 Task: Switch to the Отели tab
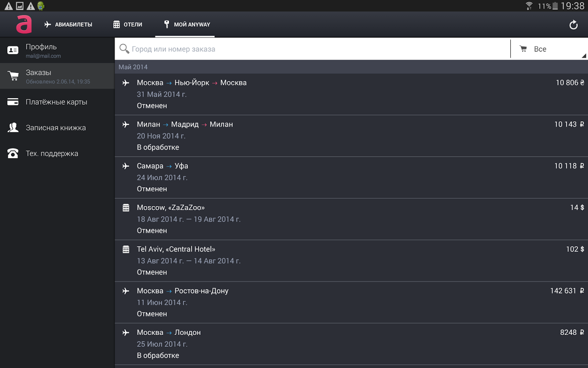click(128, 25)
